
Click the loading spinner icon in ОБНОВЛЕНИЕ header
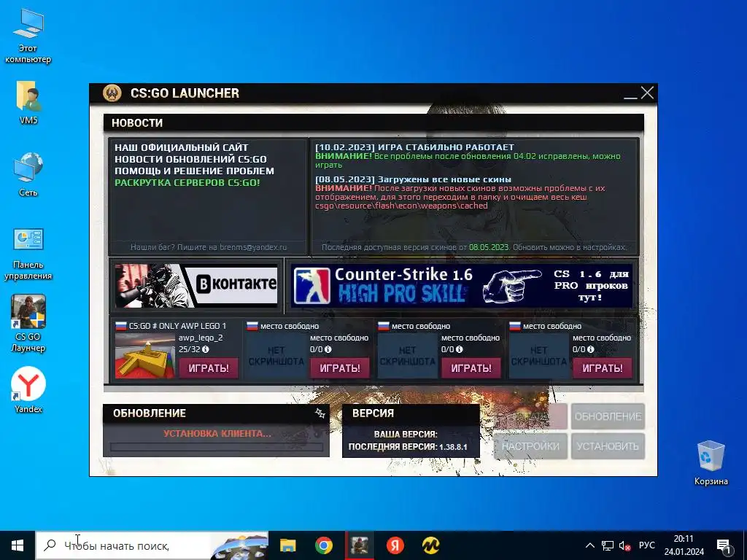pos(320,413)
